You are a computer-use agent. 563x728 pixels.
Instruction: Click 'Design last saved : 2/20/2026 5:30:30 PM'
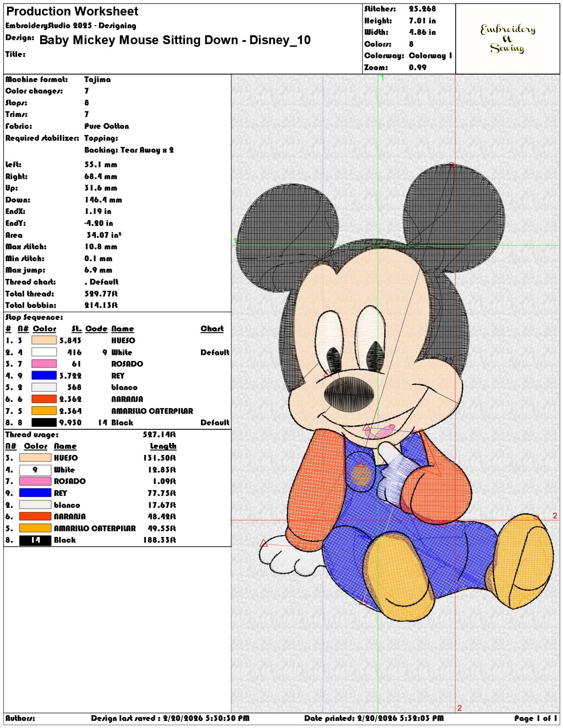click(170, 718)
